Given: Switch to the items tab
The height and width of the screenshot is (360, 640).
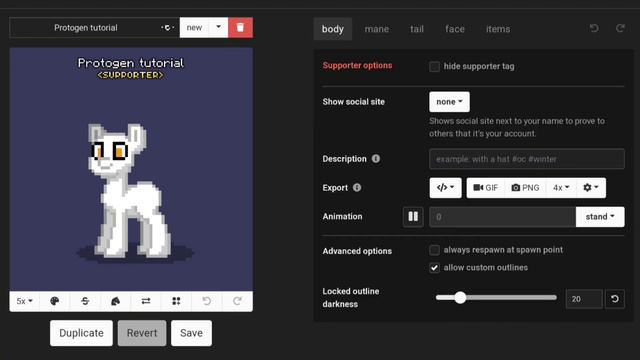Looking at the screenshot, I should (498, 29).
